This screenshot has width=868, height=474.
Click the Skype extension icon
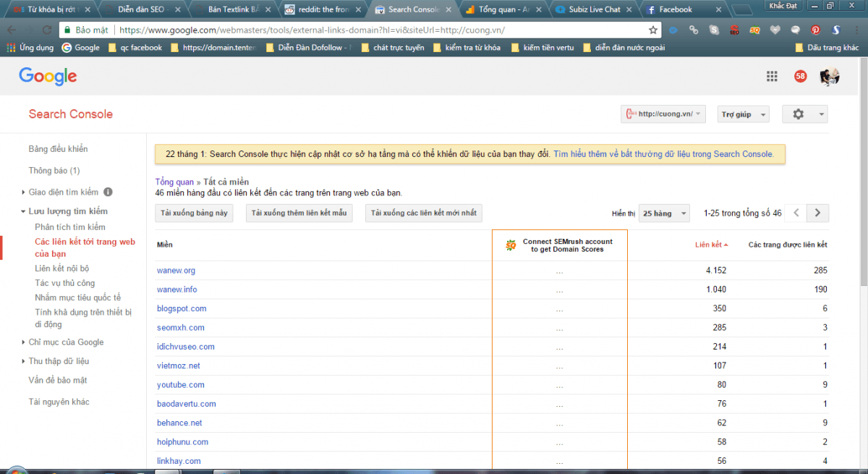(715, 30)
